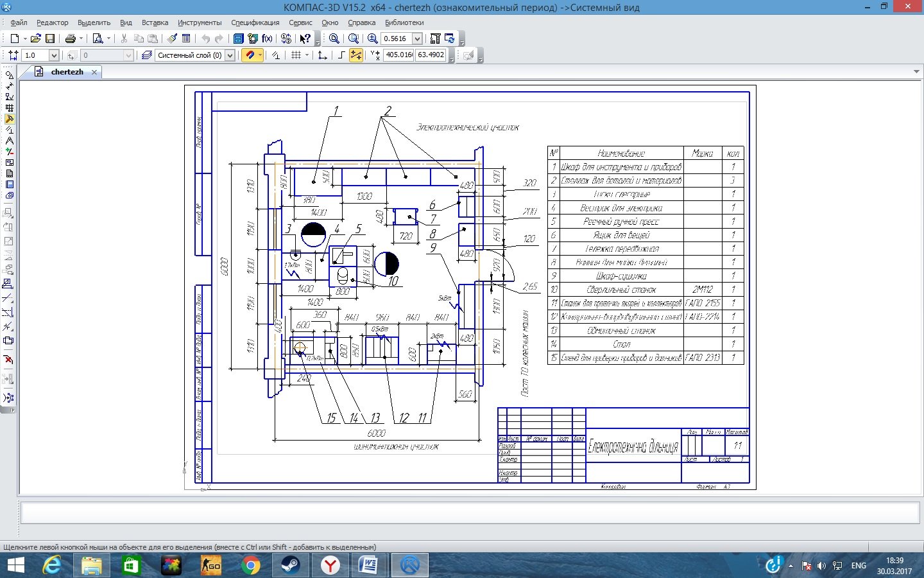Click the Rebuild/refresh view icon
Image resolution: width=924 pixels, height=578 pixels.
click(x=450, y=39)
